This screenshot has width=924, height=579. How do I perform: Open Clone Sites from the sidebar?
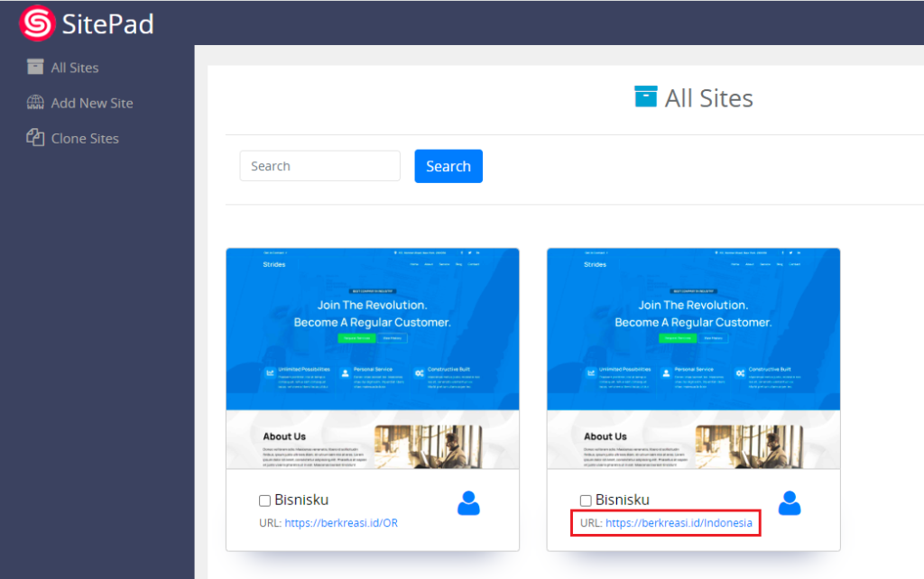click(85, 138)
